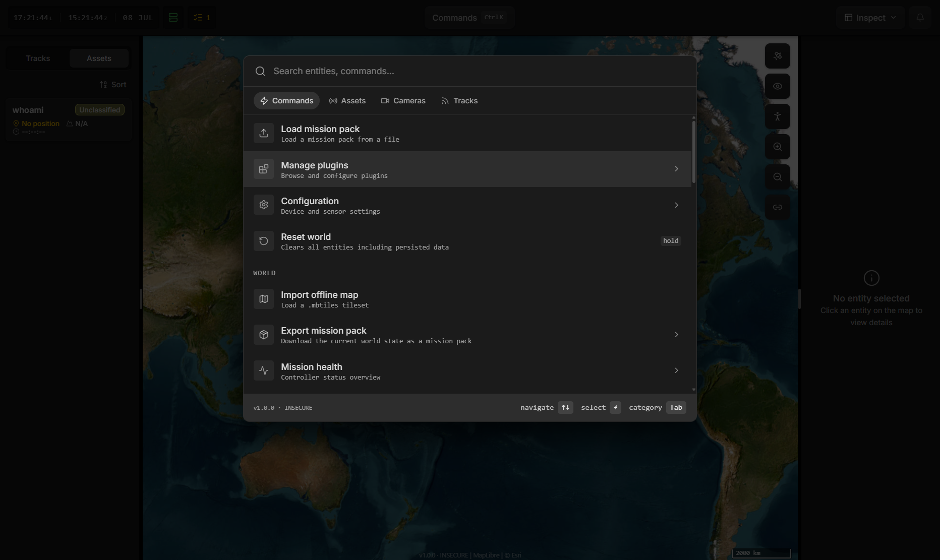Click the zoom out map button
940x560 pixels.
click(x=778, y=177)
